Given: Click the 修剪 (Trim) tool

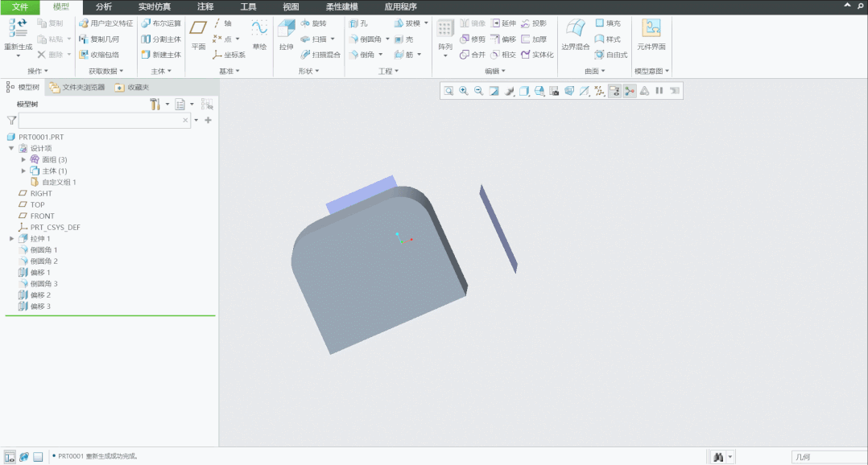Looking at the screenshot, I should (472, 39).
